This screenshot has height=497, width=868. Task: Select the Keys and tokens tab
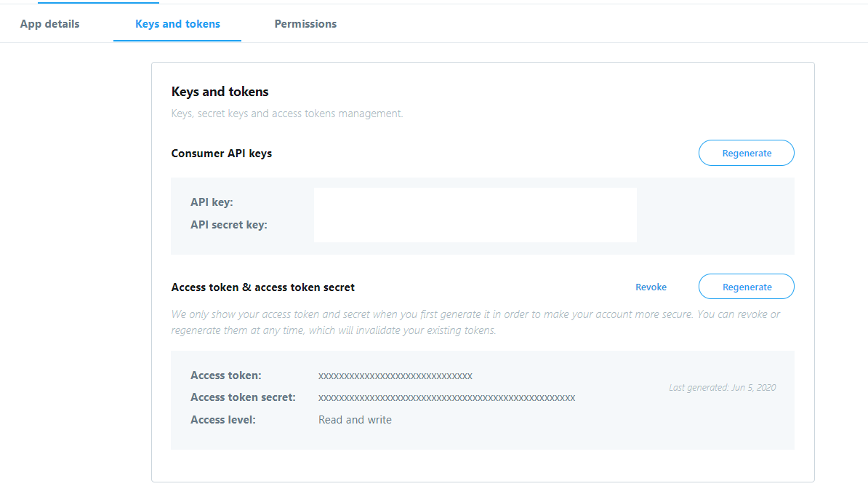(177, 23)
